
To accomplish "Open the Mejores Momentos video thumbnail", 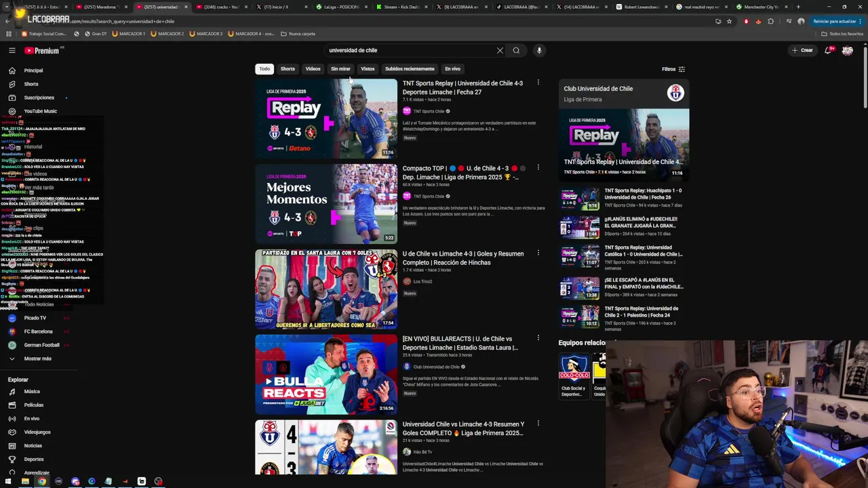I will (326, 204).
